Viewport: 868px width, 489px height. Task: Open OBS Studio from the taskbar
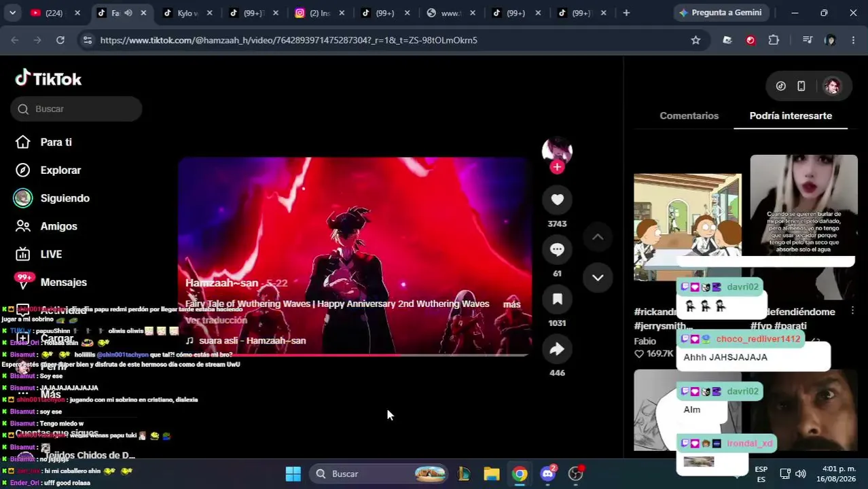point(576,474)
